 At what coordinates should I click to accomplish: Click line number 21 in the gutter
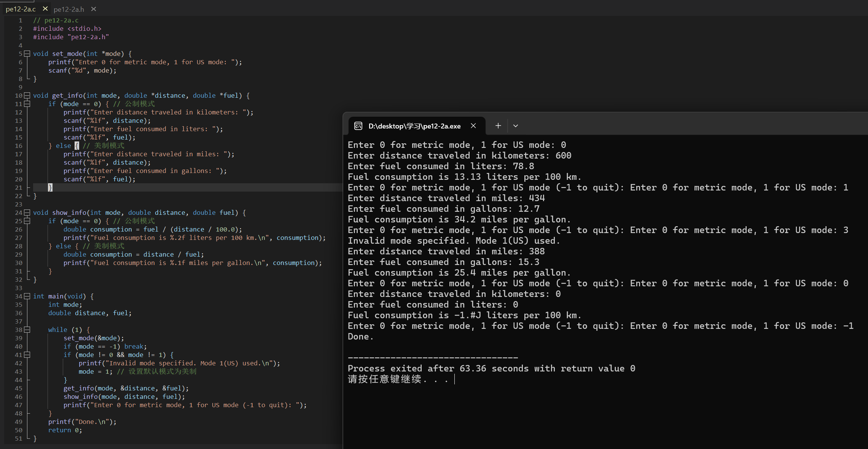(x=19, y=187)
